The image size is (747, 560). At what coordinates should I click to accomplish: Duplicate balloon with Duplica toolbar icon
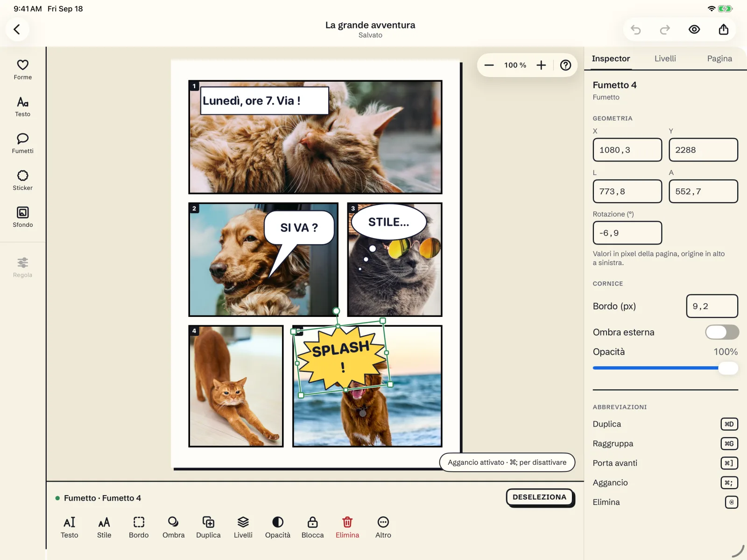[208, 527]
